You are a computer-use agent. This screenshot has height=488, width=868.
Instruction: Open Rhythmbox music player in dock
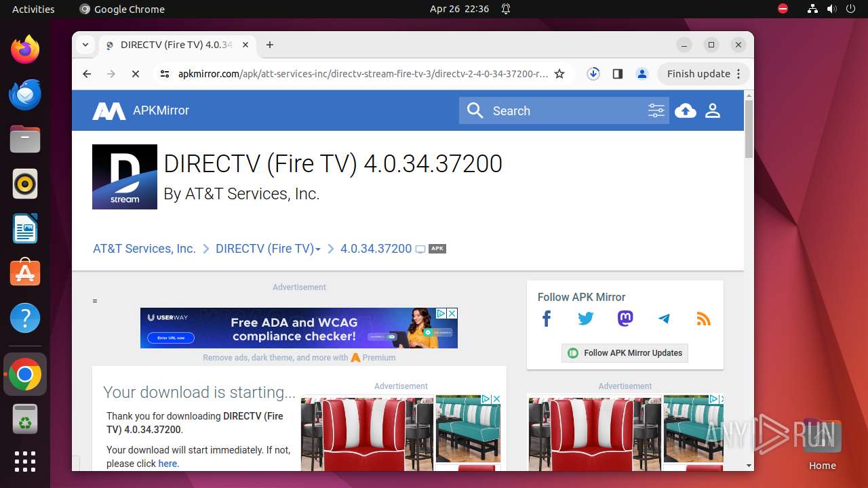coord(25,184)
